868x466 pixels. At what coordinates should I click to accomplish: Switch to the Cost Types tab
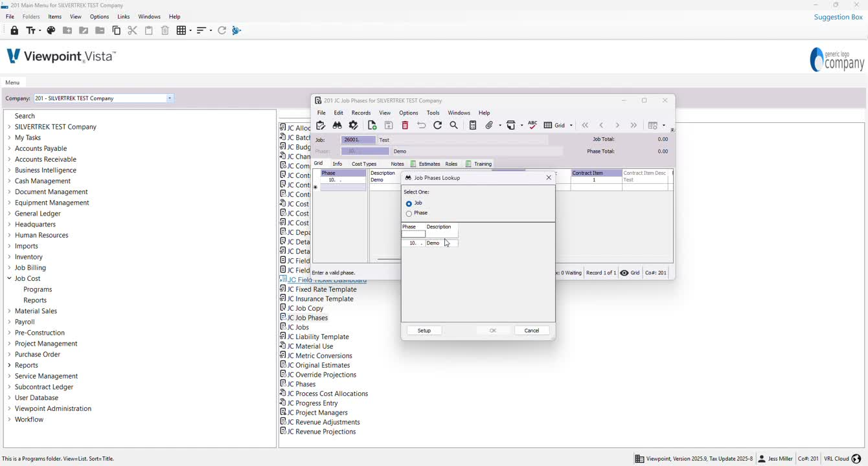point(364,164)
